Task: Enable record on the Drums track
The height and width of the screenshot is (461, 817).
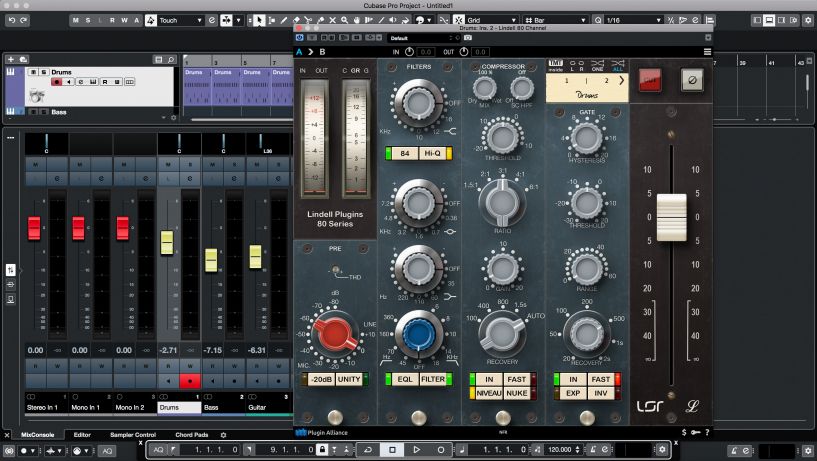Action: pyautogui.click(x=56, y=82)
